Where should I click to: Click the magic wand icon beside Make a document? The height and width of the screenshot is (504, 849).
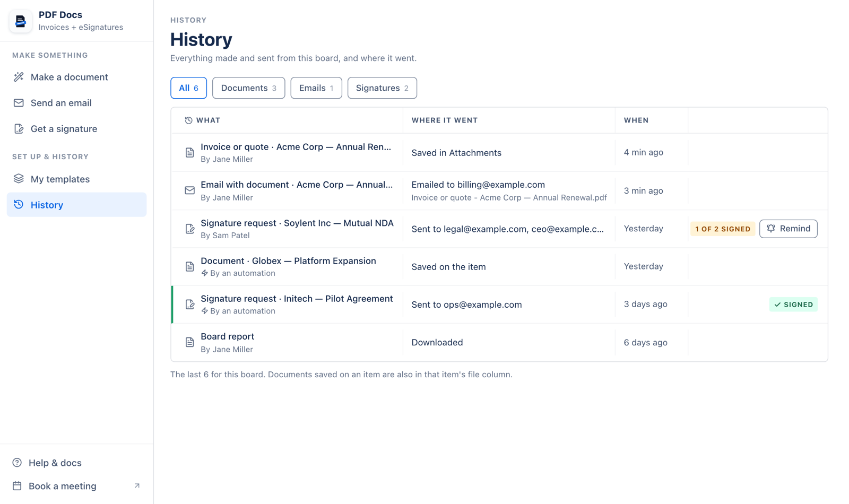click(19, 77)
